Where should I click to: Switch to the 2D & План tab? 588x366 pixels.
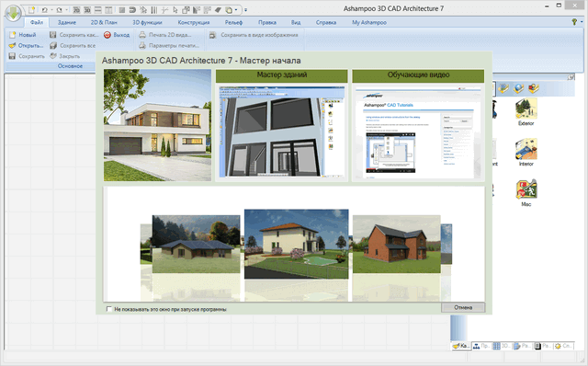[x=104, y=22]
